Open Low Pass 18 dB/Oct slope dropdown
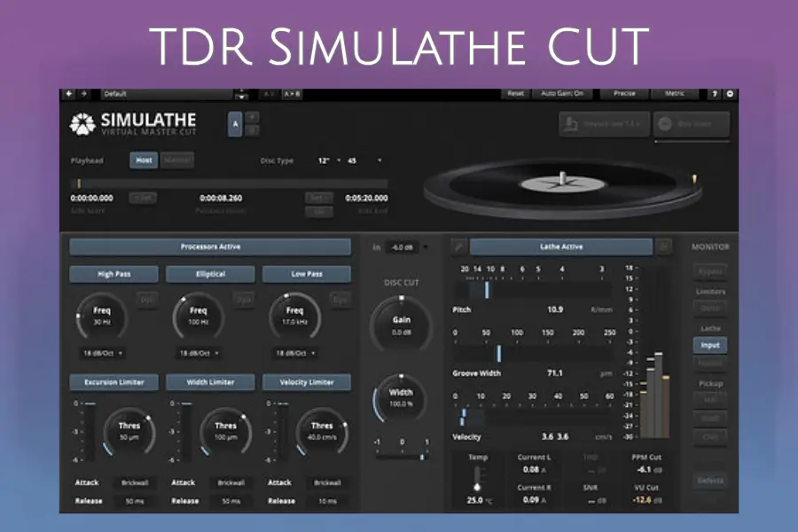Image resolution: width=798 pixels, height=532 pixels. tap(295, 353)
